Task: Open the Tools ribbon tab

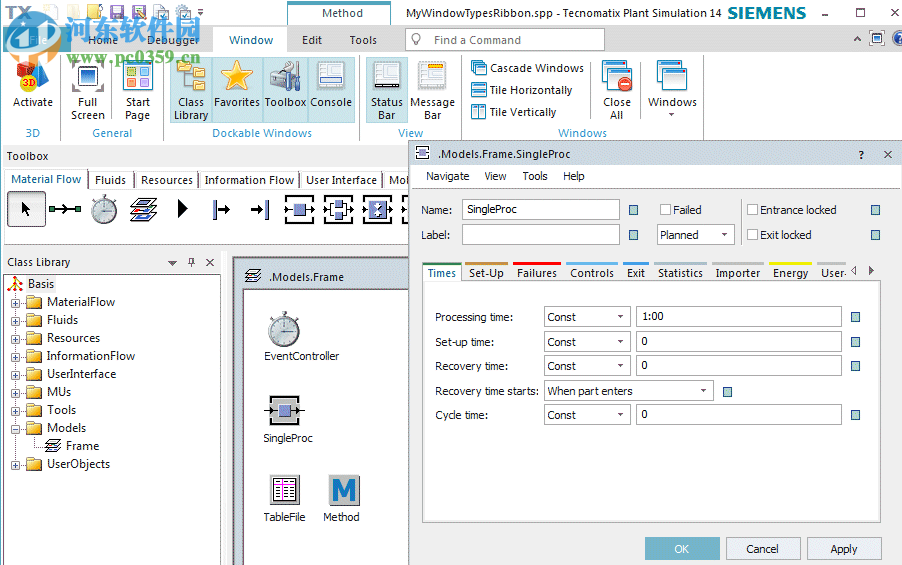Action: click(x=363, y=40)
